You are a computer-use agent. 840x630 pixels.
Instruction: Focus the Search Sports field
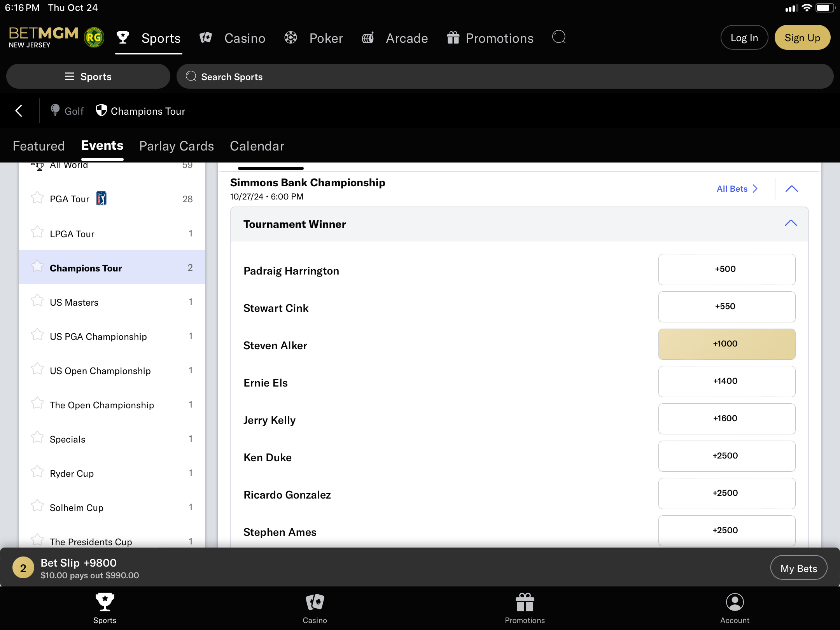(x=505, y=76)
